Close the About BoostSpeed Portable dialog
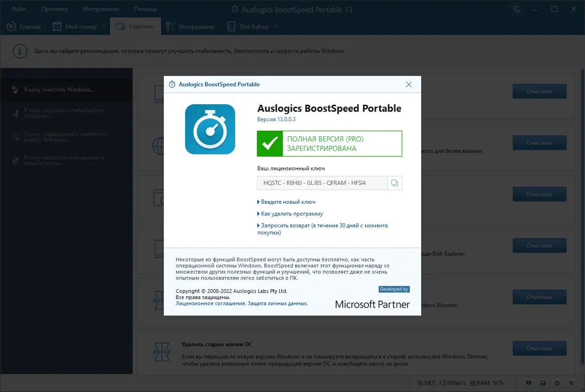Image resolution: width=585 pixels, height=392 pixels. (x=409, y=84)
